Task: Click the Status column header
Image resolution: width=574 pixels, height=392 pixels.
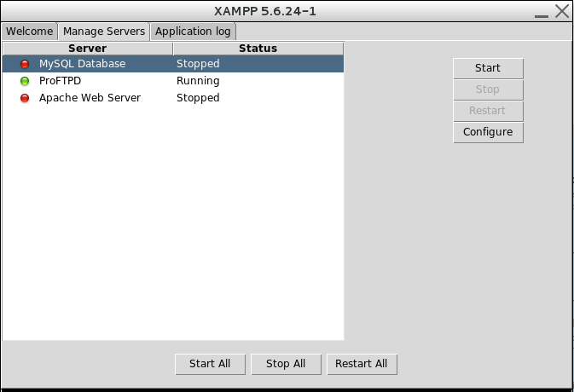Action: coord(258,49)
